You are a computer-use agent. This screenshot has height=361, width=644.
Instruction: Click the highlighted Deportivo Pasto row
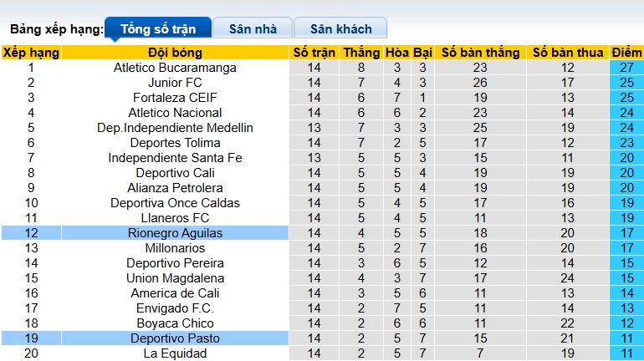click(175, 338)
